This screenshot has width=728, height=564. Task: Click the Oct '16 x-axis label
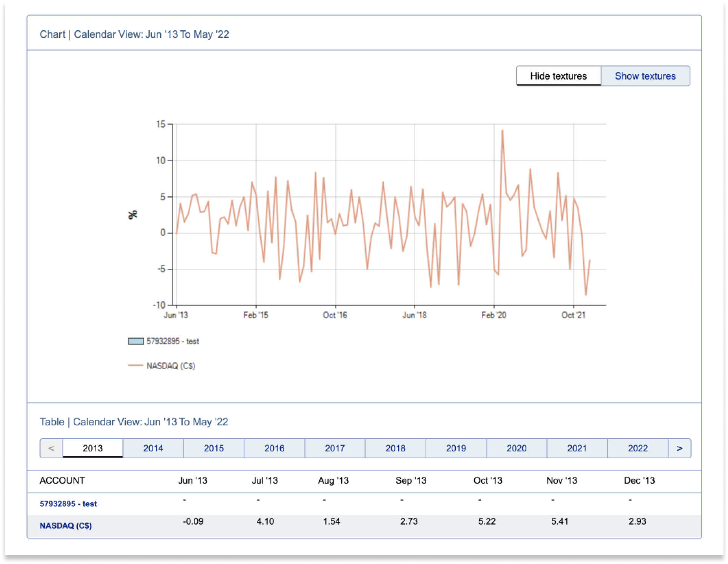click(335, 315)
